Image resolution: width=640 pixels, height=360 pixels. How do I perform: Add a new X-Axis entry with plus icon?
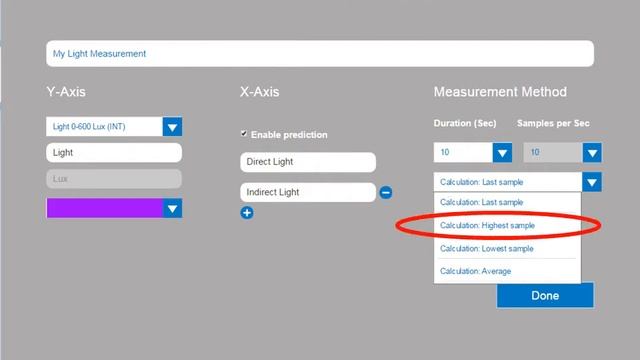[x=247, y=213]
